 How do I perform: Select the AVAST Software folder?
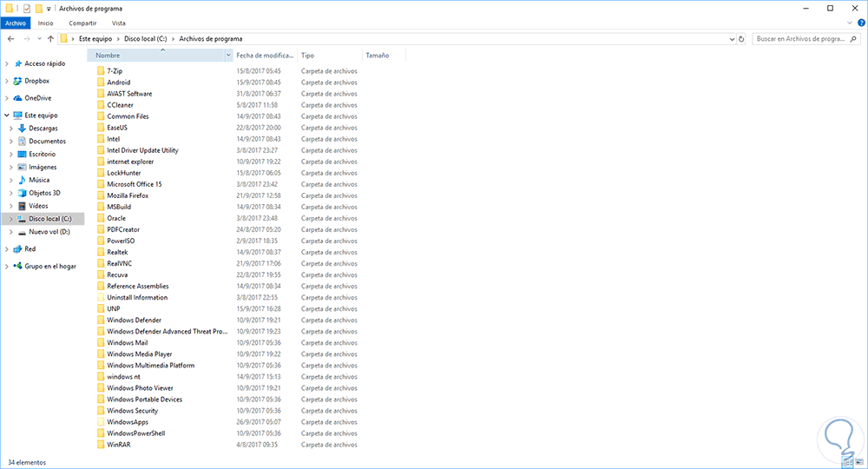coord(129,94)
